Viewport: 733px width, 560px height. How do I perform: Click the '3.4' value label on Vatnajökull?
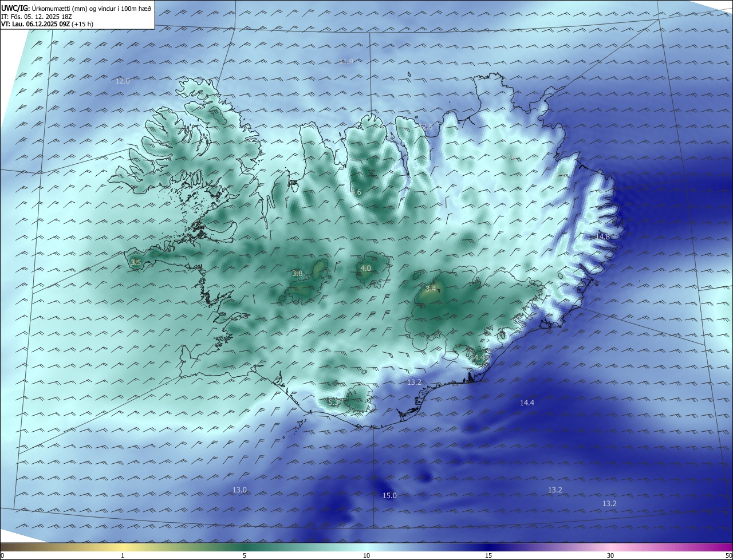click(431, 289)
